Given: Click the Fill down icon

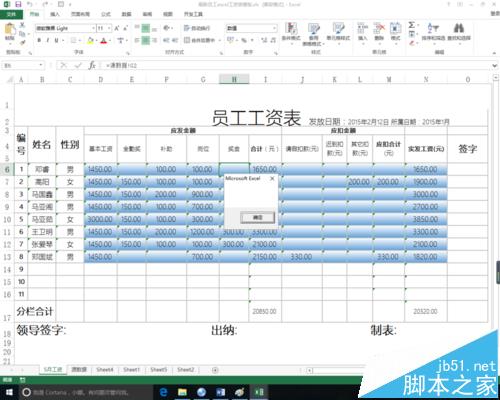Looking at the screenshot, I should point(412,34).
